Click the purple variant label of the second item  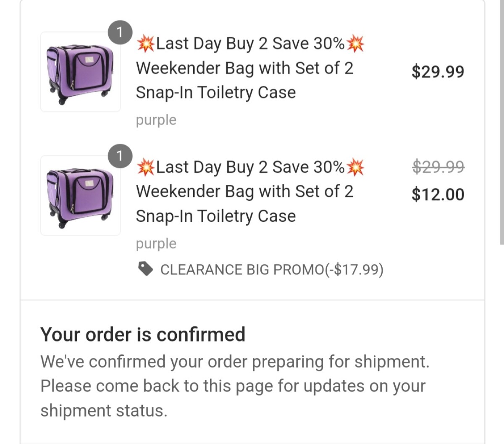point(156,244)
